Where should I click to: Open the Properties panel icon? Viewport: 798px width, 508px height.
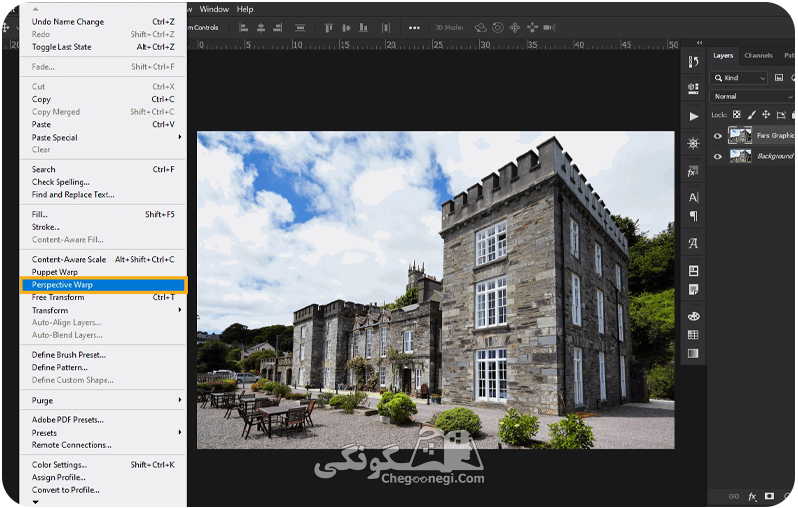pyautogui.click(x=693, y=88)
